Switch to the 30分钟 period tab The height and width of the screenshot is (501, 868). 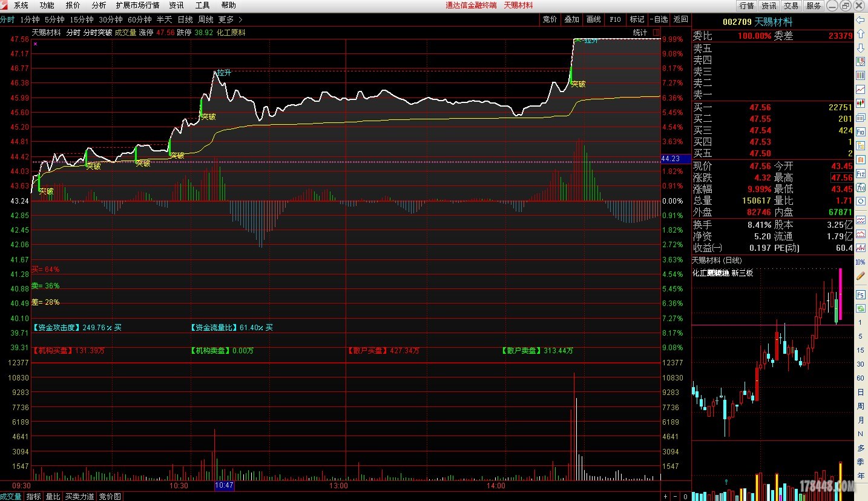pos(111,19)
